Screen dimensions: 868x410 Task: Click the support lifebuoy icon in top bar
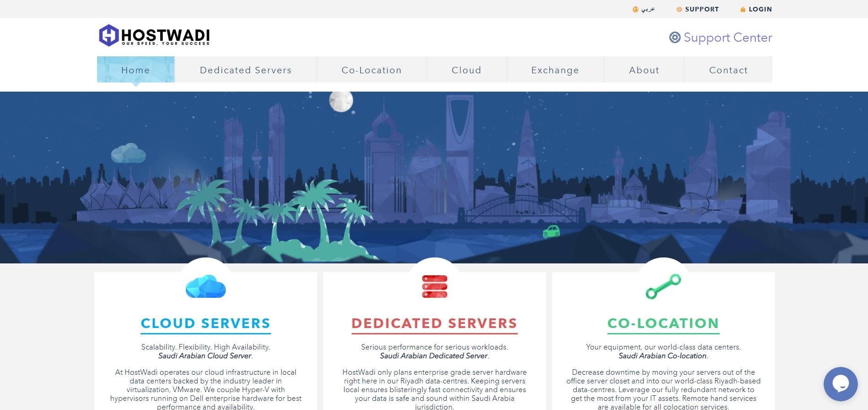tap(679, 9)
